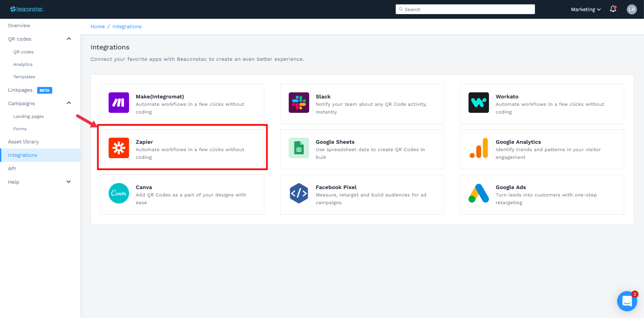Viewport: 644px width, 318px height.
Task: Collapse the Campaigns sidebar section
Action: click(69, 103)
